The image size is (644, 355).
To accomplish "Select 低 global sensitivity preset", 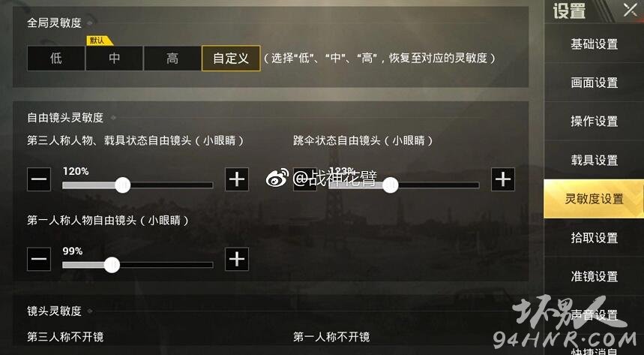I will coord(56,58).
